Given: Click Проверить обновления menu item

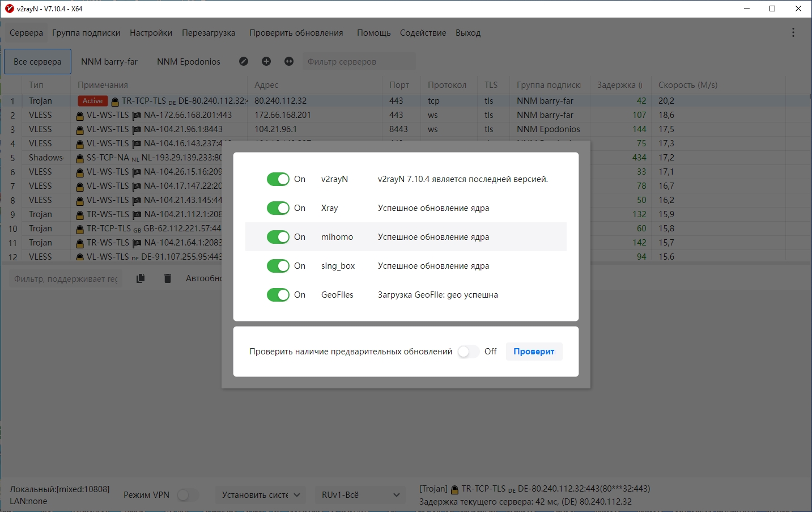Looking at the screenshot, I should pos(296,33).
